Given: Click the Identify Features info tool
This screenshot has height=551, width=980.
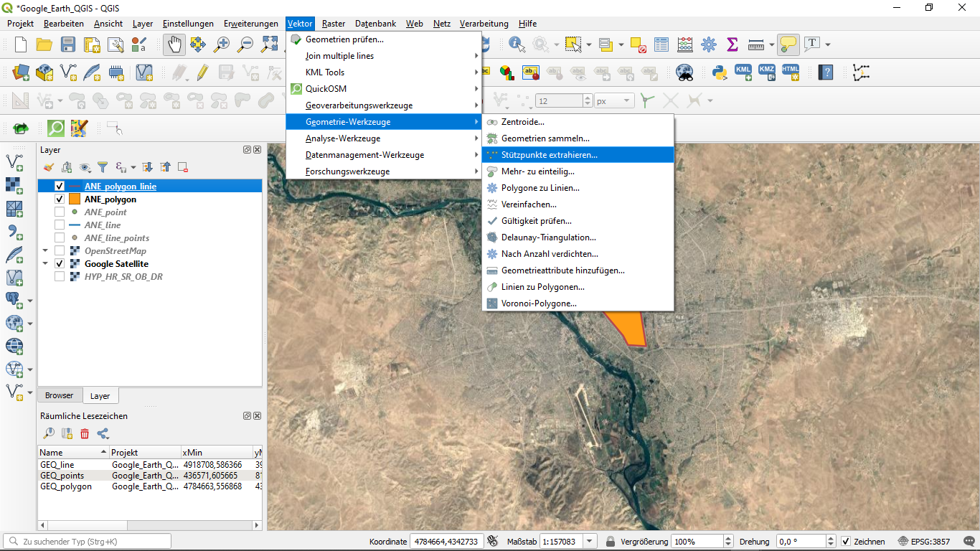Looking at the screenshot, I should (516, 44).
